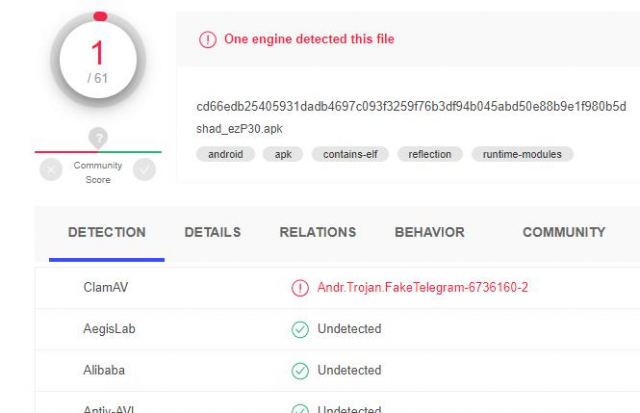Select the 'contains-elf' tag
The image size is (640, 413).
click(x=349, y=154)
